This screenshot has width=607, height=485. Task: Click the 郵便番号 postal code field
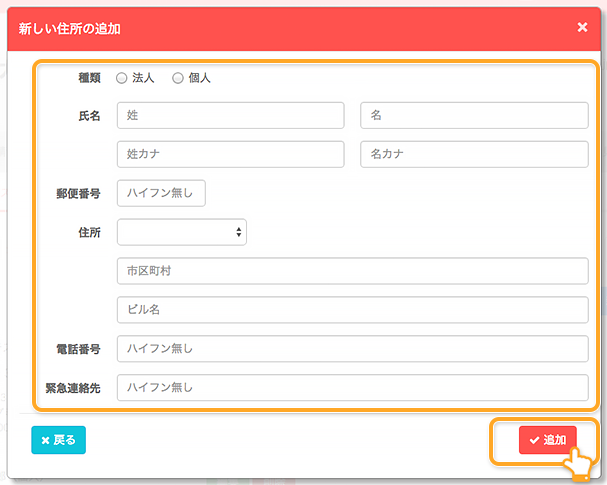161,193
